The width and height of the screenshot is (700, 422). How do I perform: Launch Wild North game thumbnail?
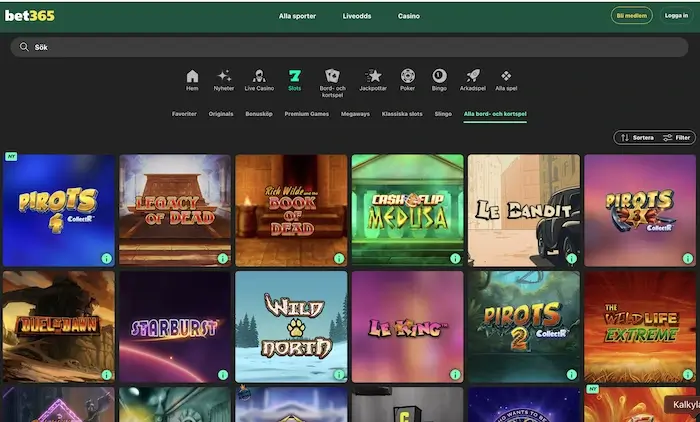click(291, 327)
